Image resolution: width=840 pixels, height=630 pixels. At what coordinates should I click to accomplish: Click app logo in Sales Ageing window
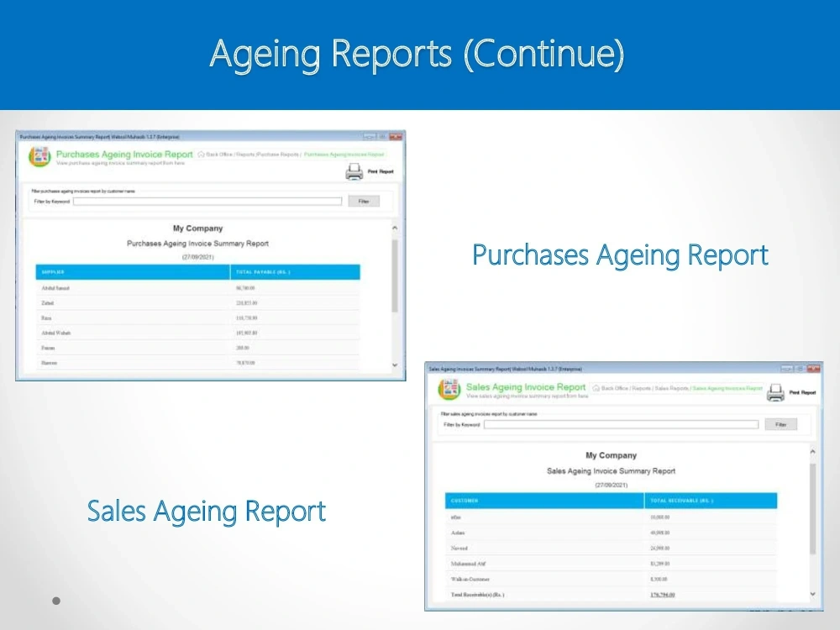pyautogui.click(x=449, y=390)
